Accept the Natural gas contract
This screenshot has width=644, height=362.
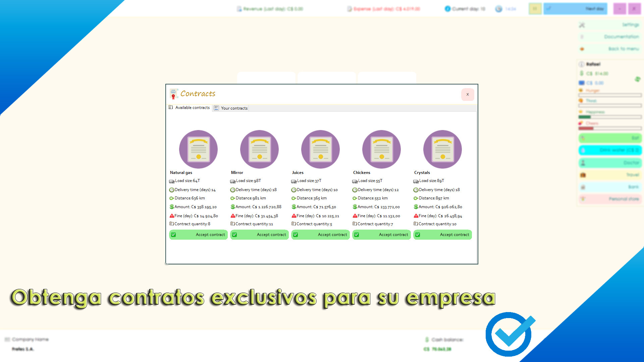click(x=198, y=235)
